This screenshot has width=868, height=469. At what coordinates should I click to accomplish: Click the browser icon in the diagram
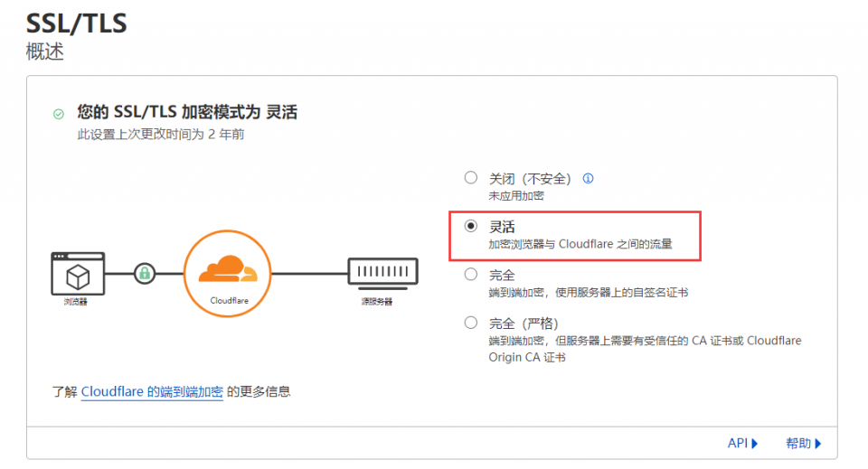78,274
